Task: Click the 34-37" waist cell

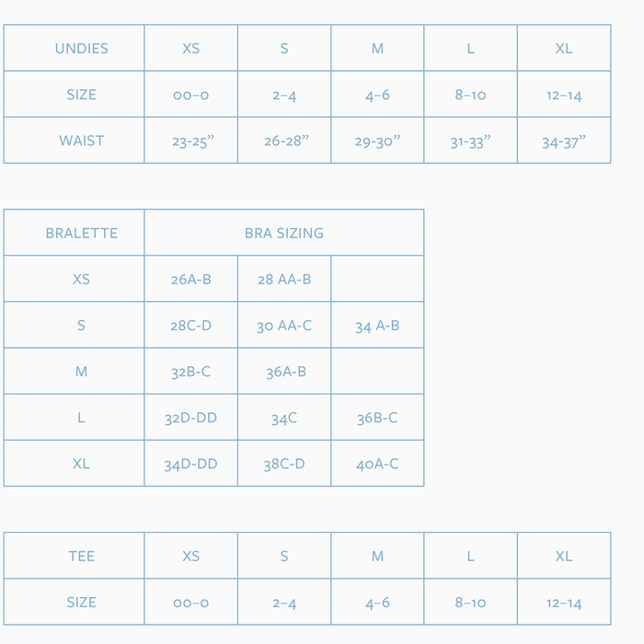Action: pos(563,142)
